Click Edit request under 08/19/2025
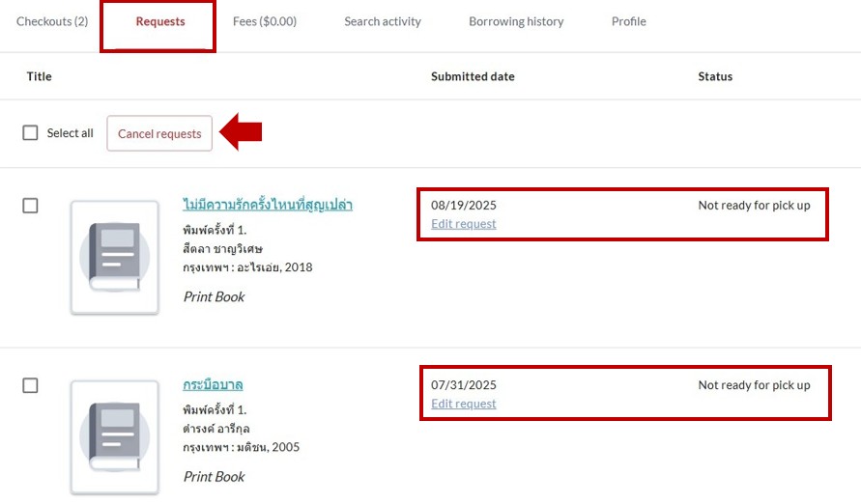The height and width of the screenshot is (504, 861). pyautogui.click(x=464, y=224)
